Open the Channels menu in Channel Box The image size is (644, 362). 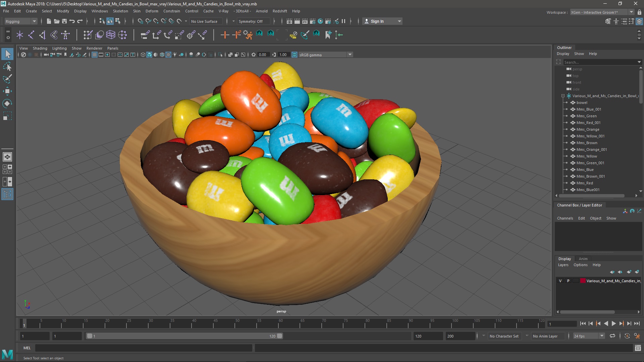tap(565, 218)
